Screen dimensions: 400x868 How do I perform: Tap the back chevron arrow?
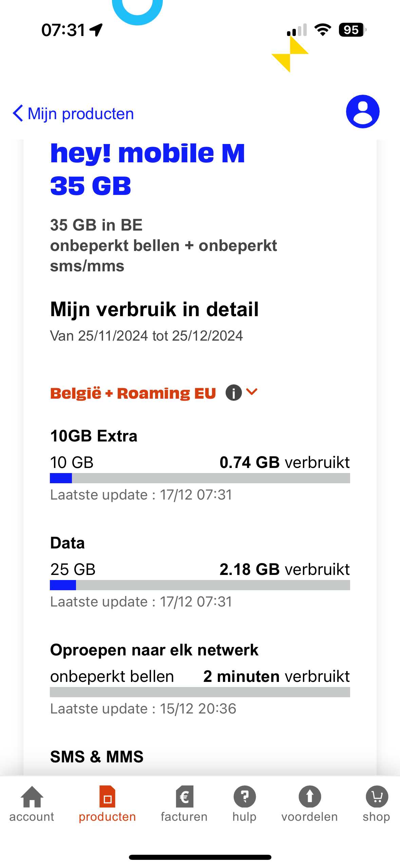point(18,113)
